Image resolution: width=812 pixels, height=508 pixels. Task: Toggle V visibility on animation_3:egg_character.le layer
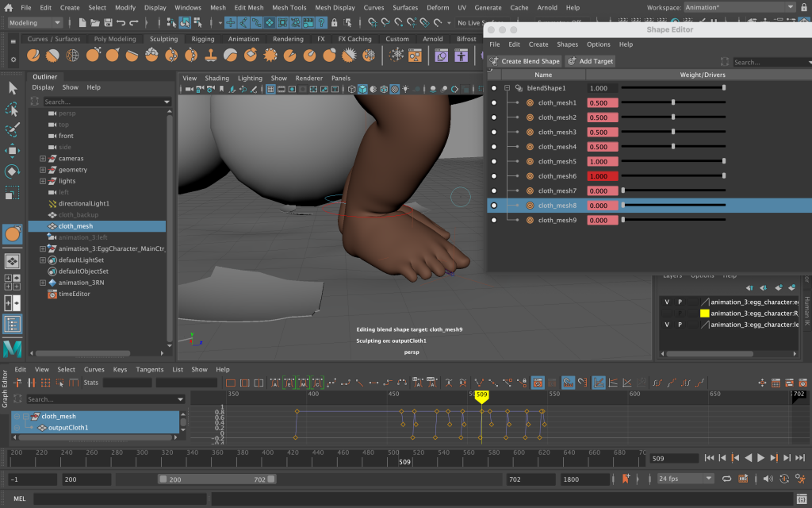click(x=667, y=325)
